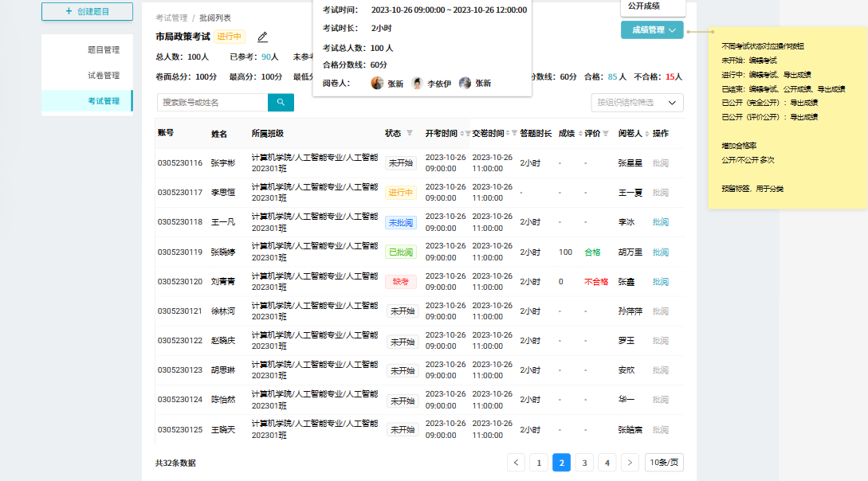
Task: Sort the 阅卷人 column with its arrows
Action: click(646, 134)
